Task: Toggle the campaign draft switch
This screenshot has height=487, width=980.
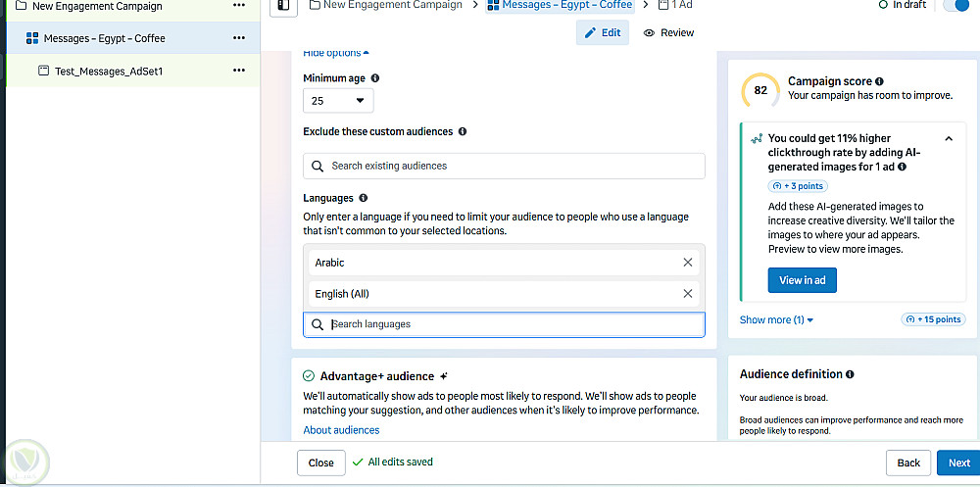Action: [955, 6]
